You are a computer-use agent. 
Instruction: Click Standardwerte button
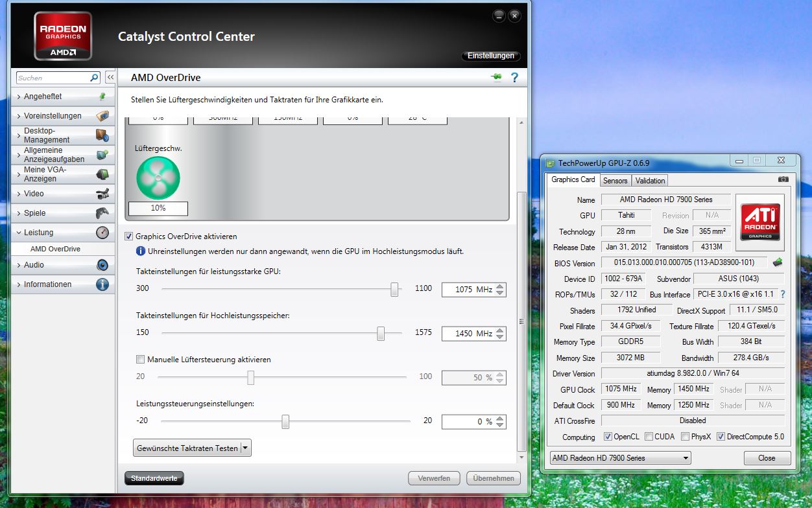click(x=154, y=478)
